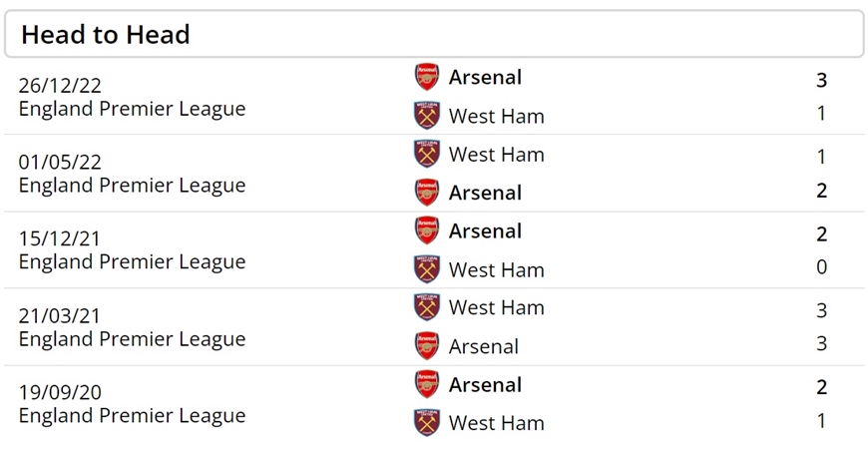Click Arsenal crest in 21/03/21 match

427,345
